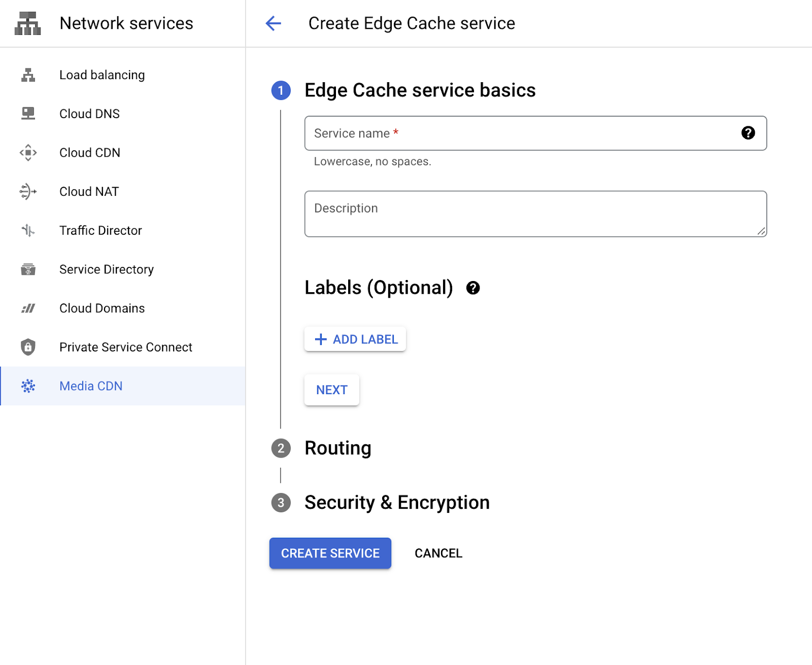Click the Traffic Director icon

click(28, 231)
